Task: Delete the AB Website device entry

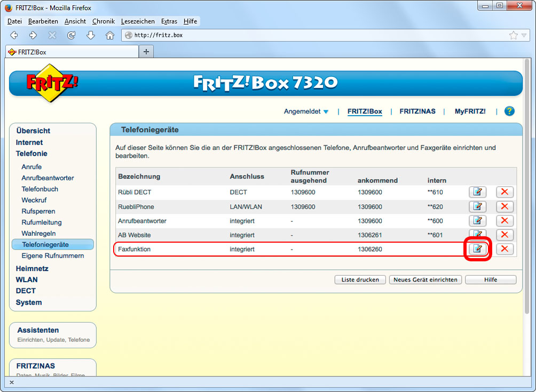Action: click(505, 235)
